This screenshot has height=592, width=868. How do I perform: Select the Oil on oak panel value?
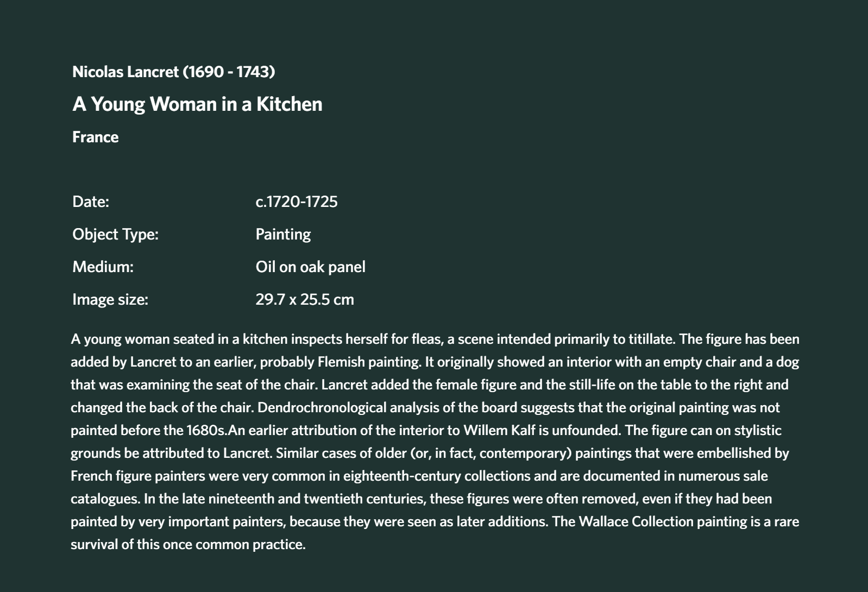pos(310,267)
